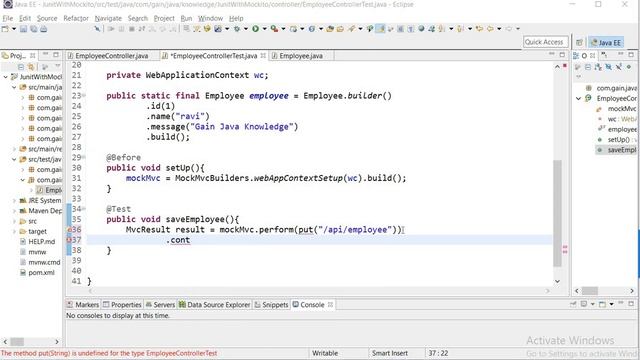Click the Open Perspective icon

[x=579, y=42]
